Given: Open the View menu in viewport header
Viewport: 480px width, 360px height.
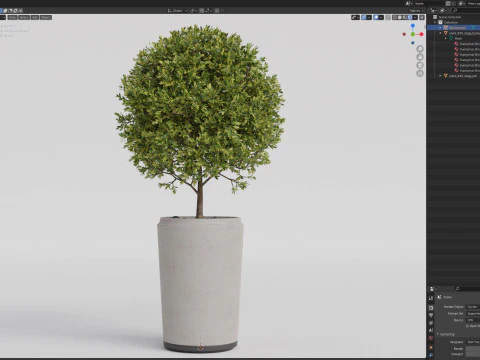Looking at the screenshot, I should (x=12, y=17).
